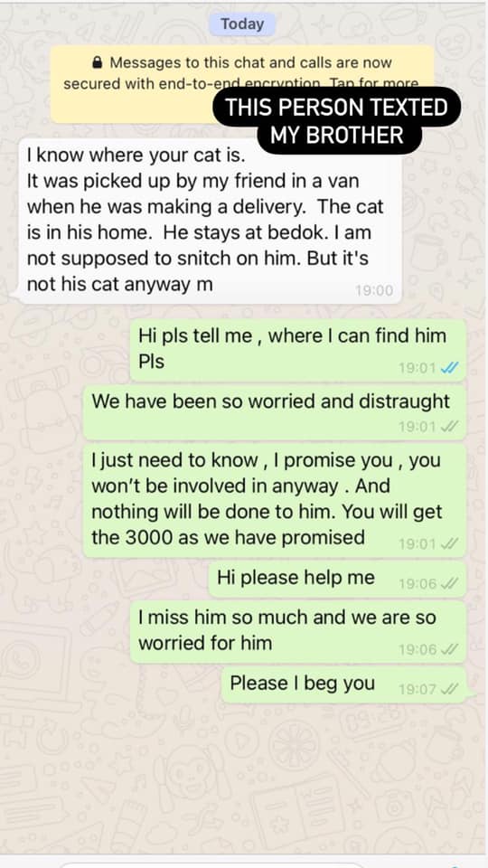Click the double ticks next to 19:07
488x868 pixels.
pos(449,689)
